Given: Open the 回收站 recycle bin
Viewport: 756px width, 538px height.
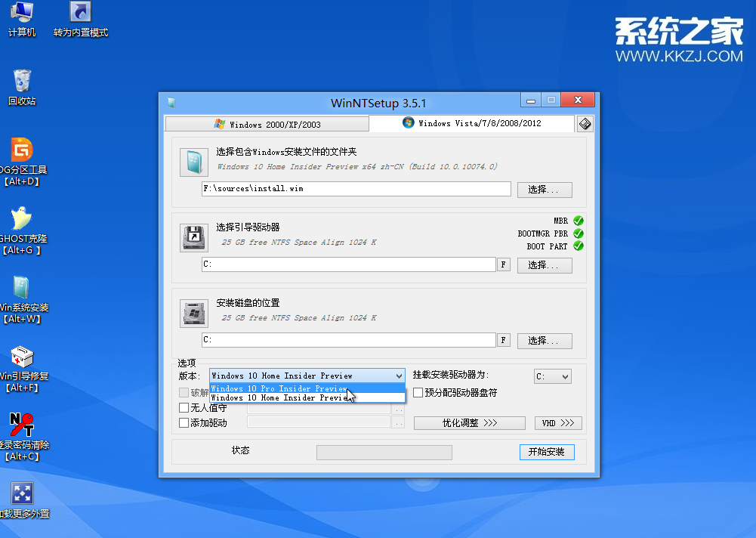Looking at the screenshot, I should pos(22,88).
